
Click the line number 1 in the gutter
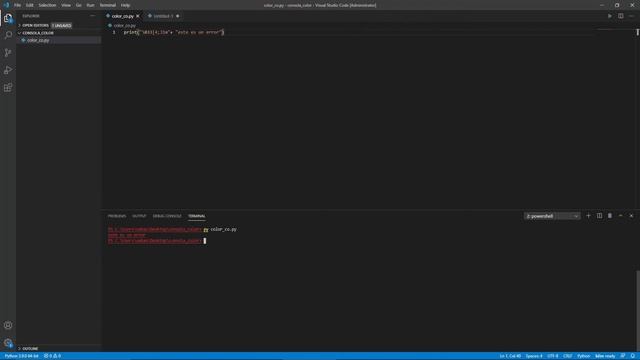[x=114, y=32]
